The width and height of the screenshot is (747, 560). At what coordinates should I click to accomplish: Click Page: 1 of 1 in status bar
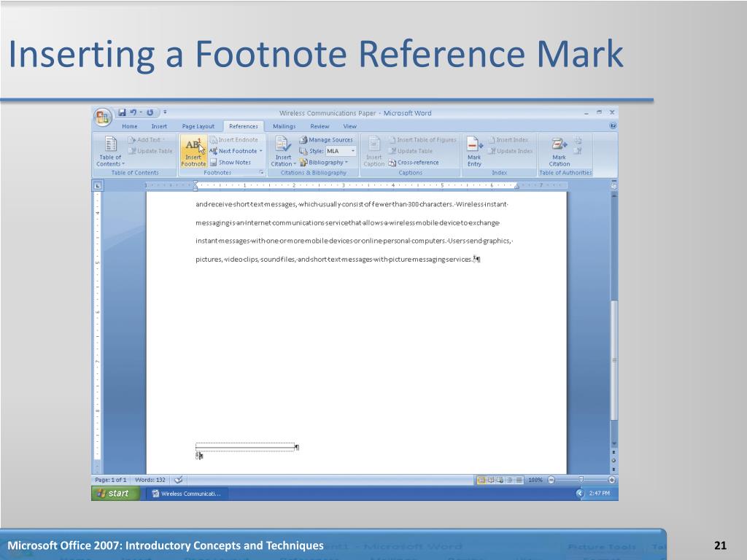(111, 480)
